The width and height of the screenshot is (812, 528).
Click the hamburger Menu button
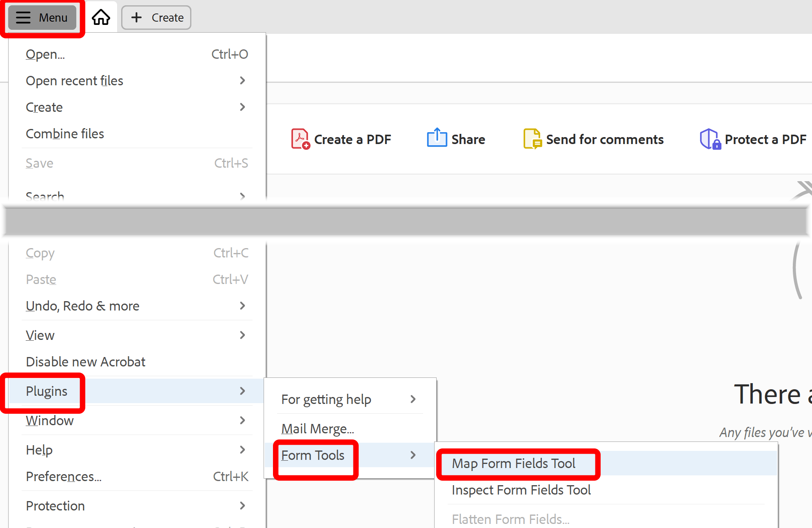(x=42, y=18)
